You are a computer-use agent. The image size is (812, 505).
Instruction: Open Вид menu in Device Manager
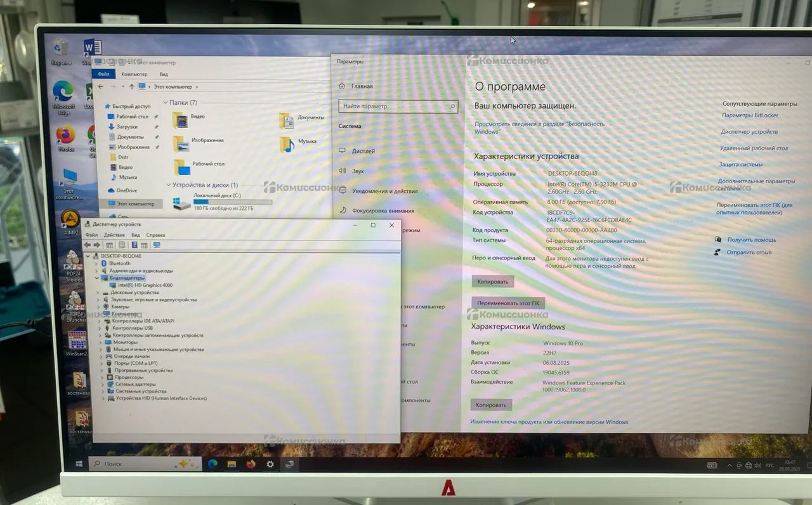(136, 235)
